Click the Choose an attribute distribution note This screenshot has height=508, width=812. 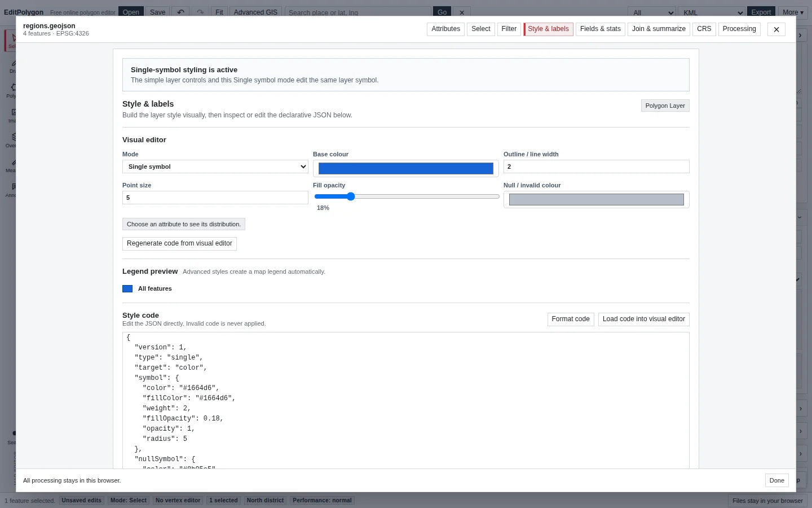[x=184, y=224]
